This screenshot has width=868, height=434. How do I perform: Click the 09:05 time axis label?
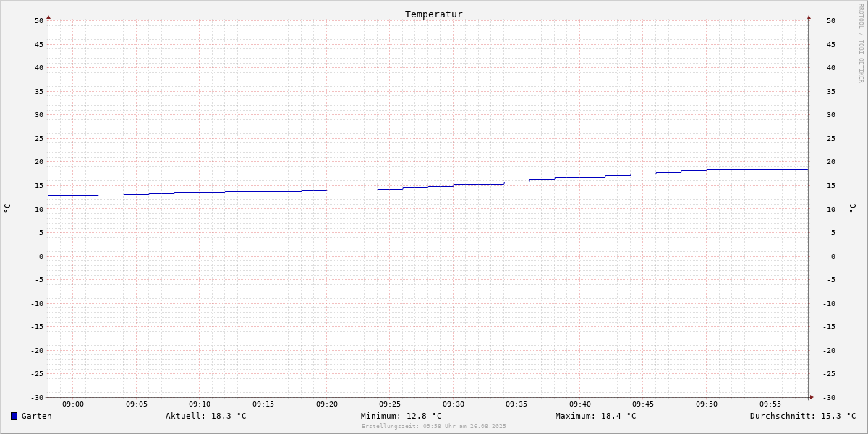[137, 404]
